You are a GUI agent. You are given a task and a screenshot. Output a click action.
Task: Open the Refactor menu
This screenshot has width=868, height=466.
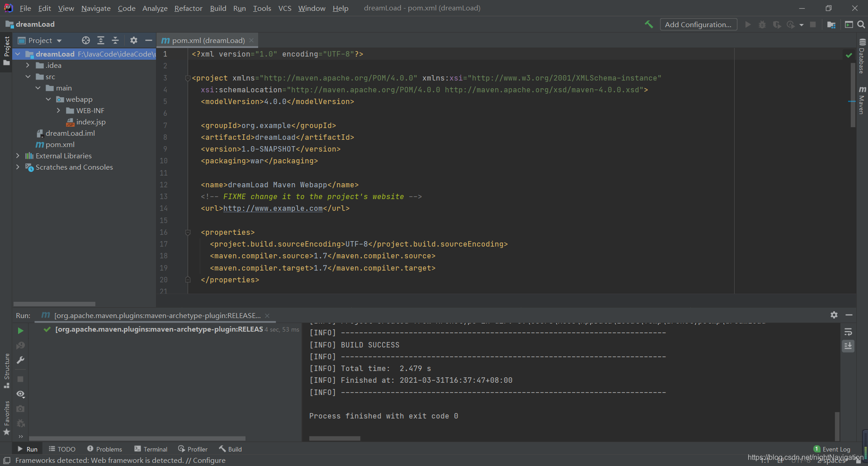coord(189,8)
